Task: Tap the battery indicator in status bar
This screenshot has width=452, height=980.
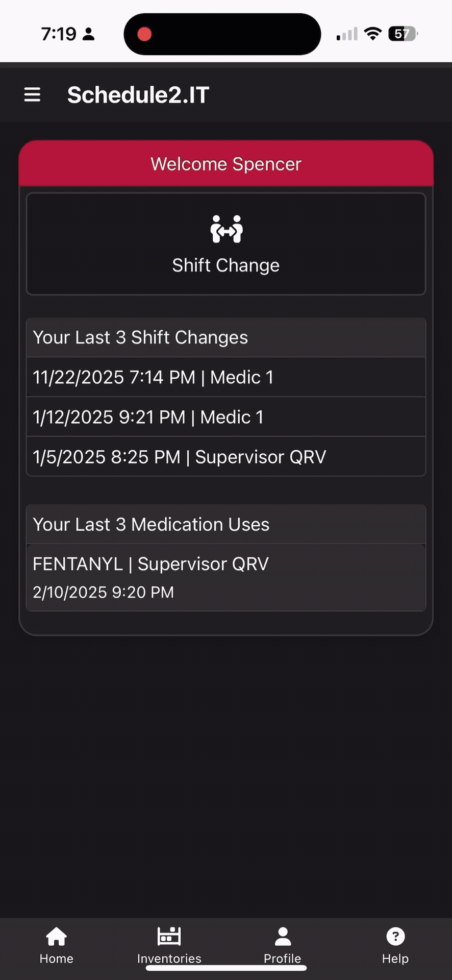Action: [x=403, y=34]
